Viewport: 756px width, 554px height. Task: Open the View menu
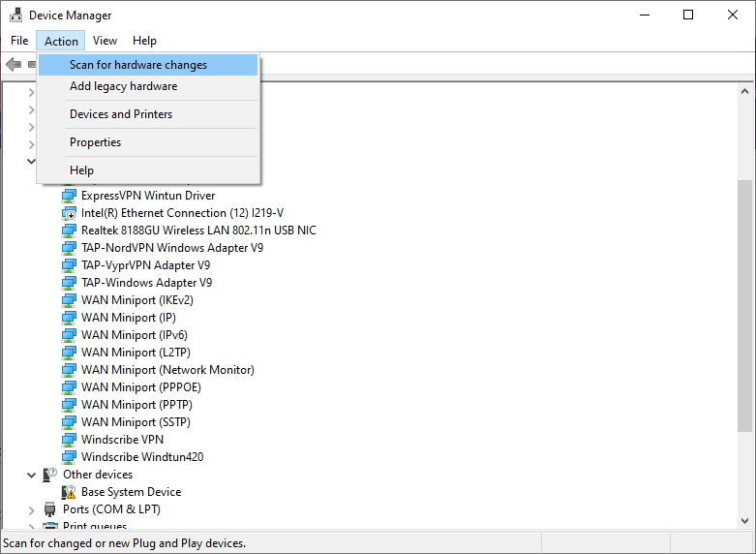105,41
